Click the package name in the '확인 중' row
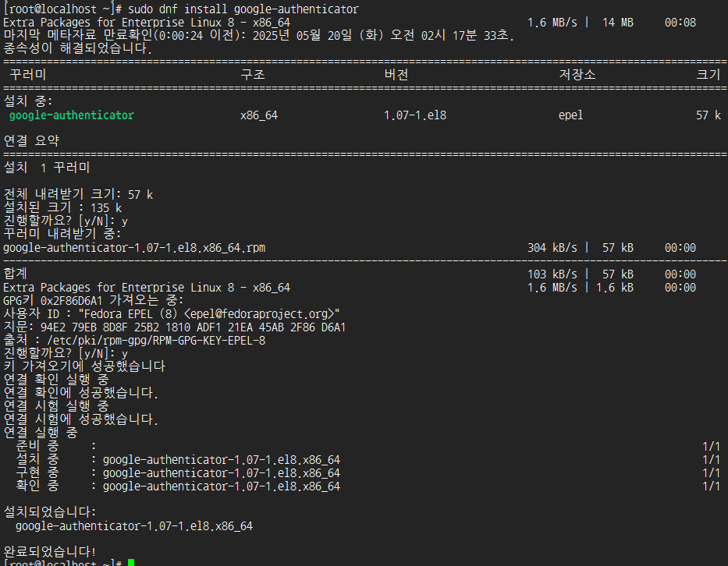 click(222, 486)
